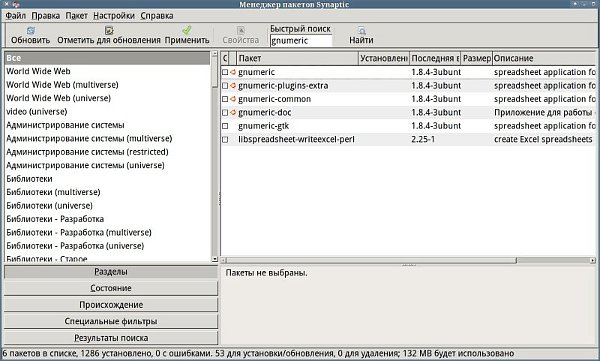Tick the status checkbox for gnumeric-plugins-extra
The image size is (600, 361).
tap(225, 85)
